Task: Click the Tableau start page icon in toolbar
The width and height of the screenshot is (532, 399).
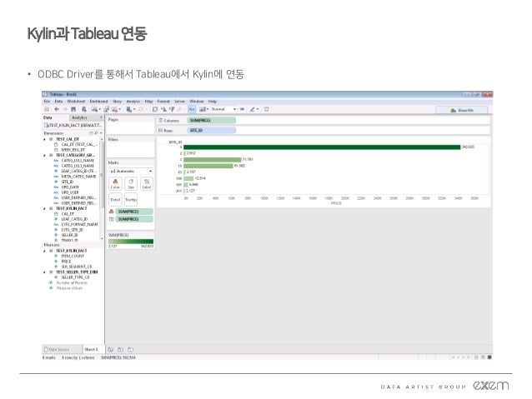Action: [47, 109]
